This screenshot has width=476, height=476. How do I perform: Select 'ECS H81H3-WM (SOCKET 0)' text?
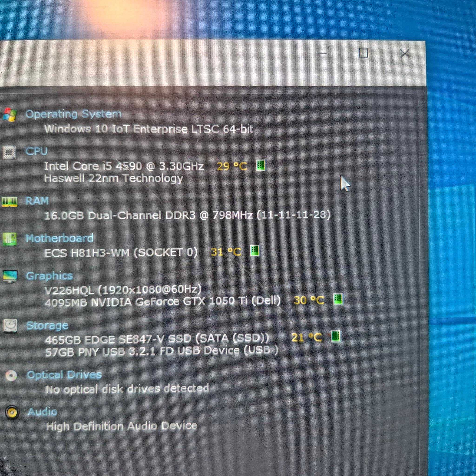pos(121,253)
